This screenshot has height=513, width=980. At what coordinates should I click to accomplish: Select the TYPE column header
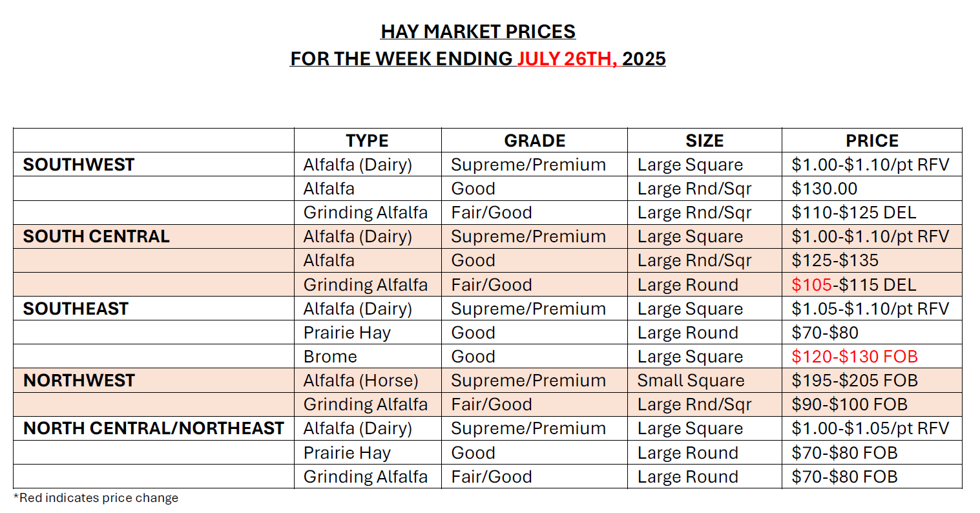coord(367,141)
